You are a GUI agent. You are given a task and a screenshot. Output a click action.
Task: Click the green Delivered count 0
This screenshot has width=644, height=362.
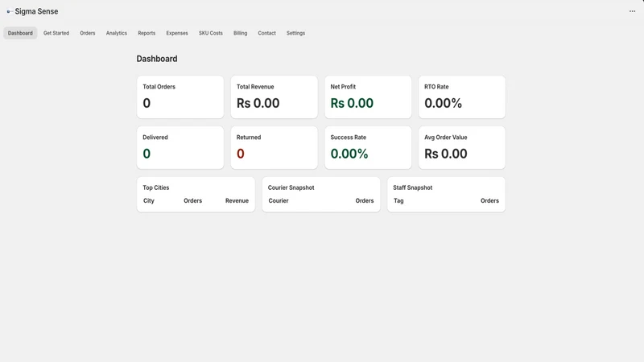point(147,154)
